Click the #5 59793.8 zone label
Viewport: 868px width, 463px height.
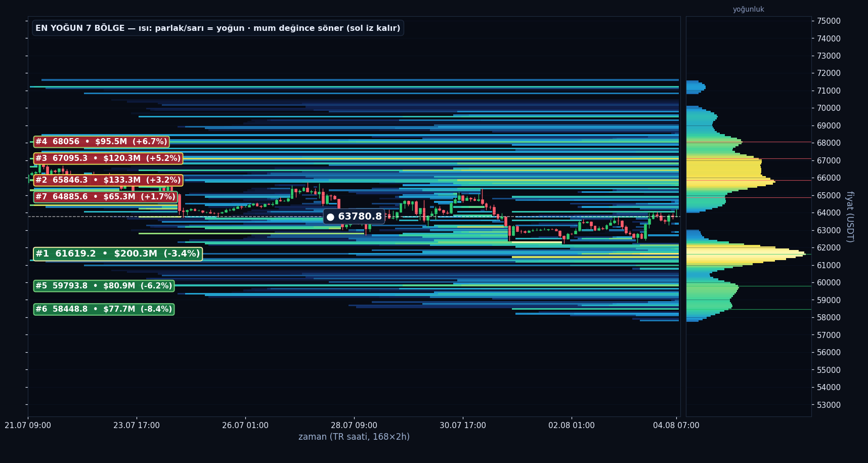point(104,286)
